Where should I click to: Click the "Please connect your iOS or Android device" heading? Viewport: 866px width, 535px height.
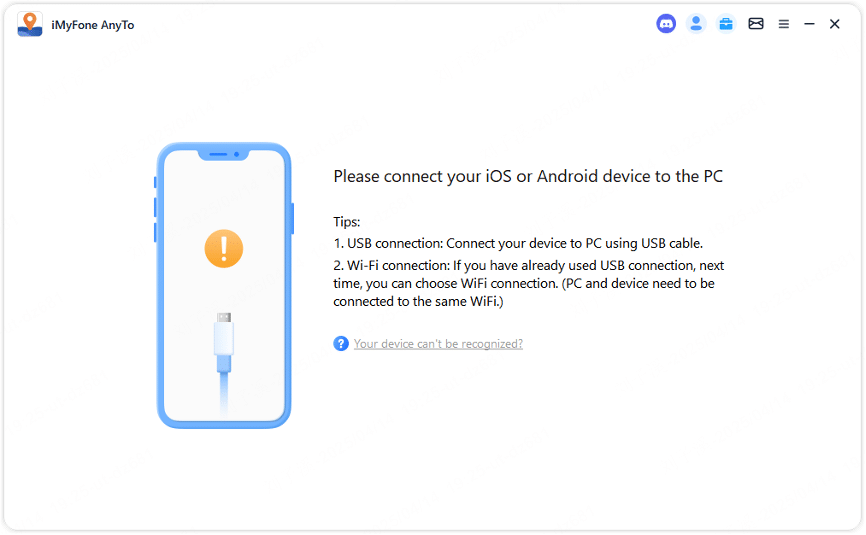click(528, 177)
